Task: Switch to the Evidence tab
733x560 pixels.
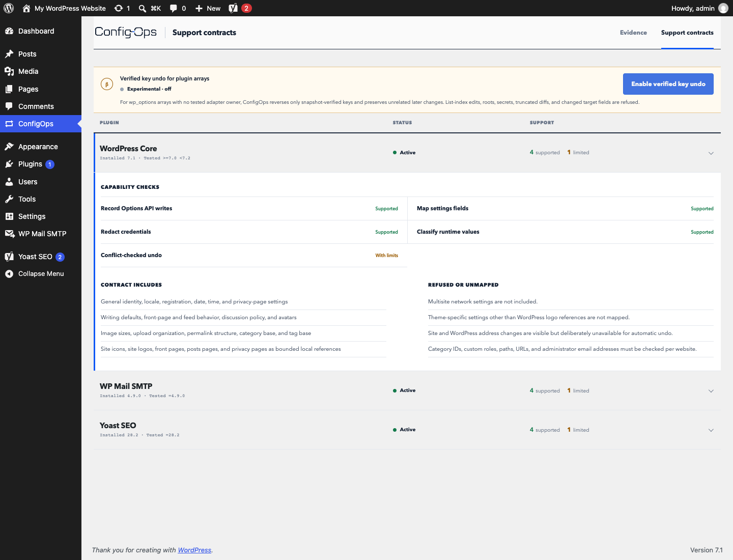Action: tap(633, 33)
